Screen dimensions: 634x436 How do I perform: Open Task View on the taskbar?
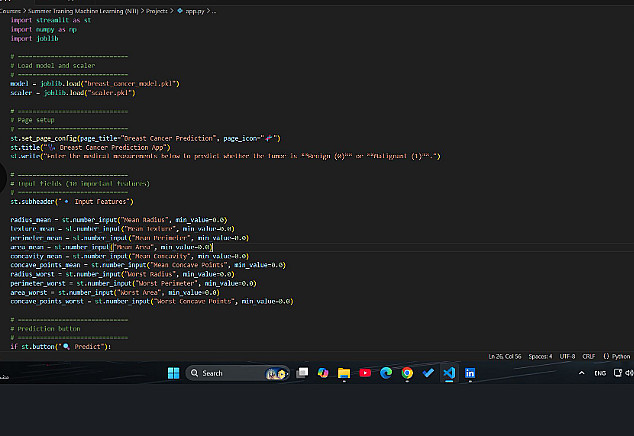click(302, 373)
